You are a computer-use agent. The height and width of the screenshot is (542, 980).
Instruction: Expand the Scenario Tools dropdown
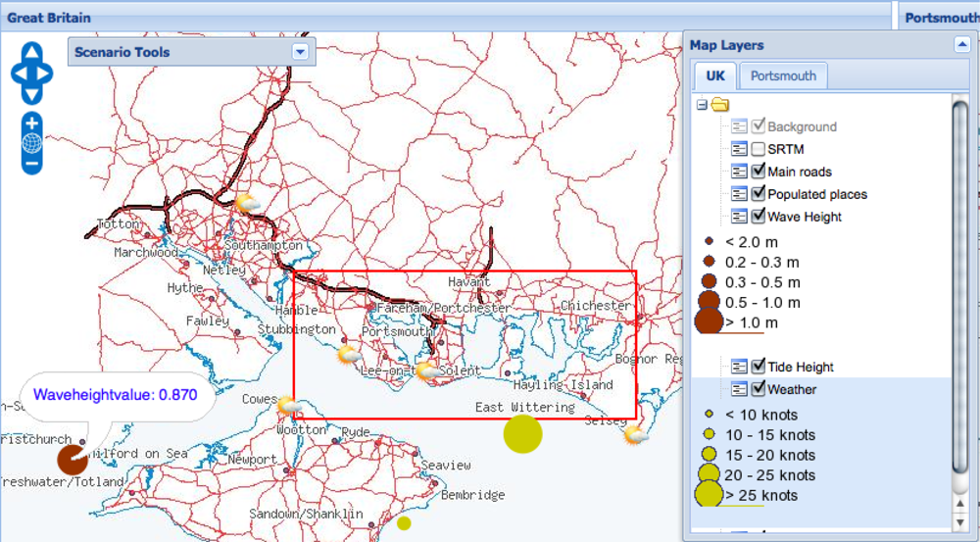[x=301, y=52]
